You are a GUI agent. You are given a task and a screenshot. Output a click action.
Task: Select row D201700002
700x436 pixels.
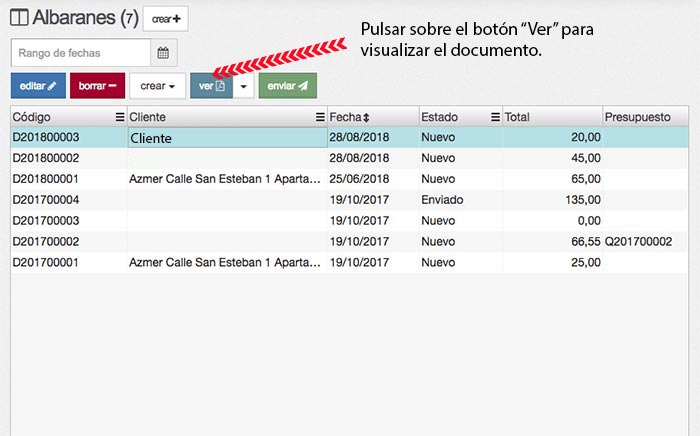349,241
